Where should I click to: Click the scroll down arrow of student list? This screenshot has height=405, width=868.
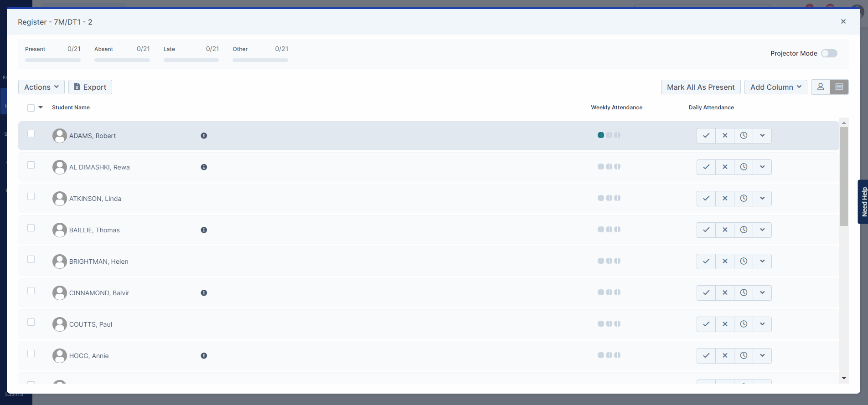pyautogui.click(x=844, y=378)
